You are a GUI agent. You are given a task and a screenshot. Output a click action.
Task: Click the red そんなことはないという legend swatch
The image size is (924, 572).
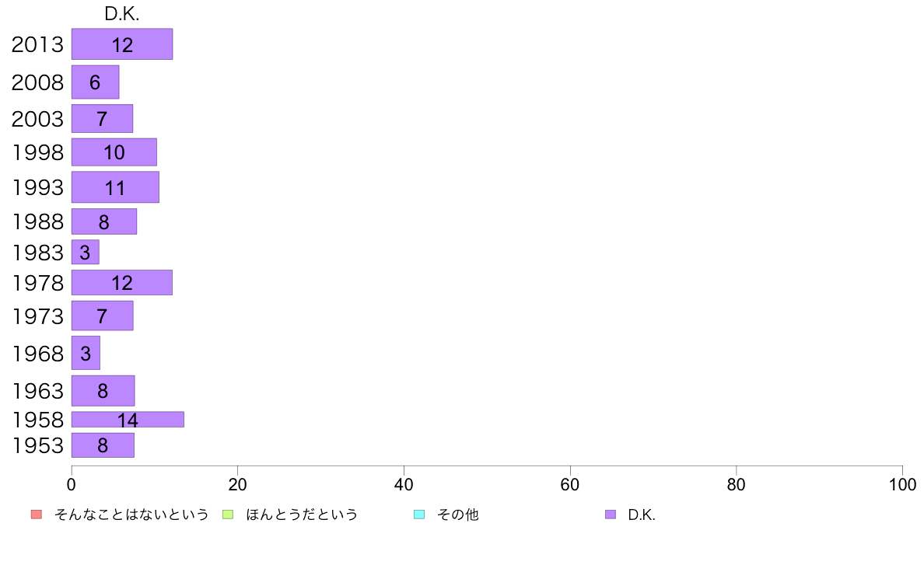(x=37, y=514)
